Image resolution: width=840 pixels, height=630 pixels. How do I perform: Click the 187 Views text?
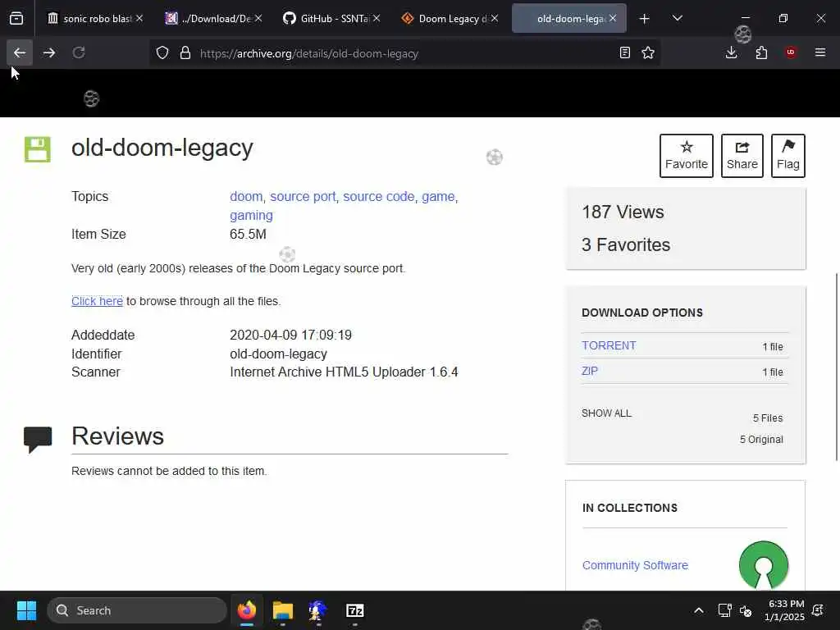click(623, 212)
